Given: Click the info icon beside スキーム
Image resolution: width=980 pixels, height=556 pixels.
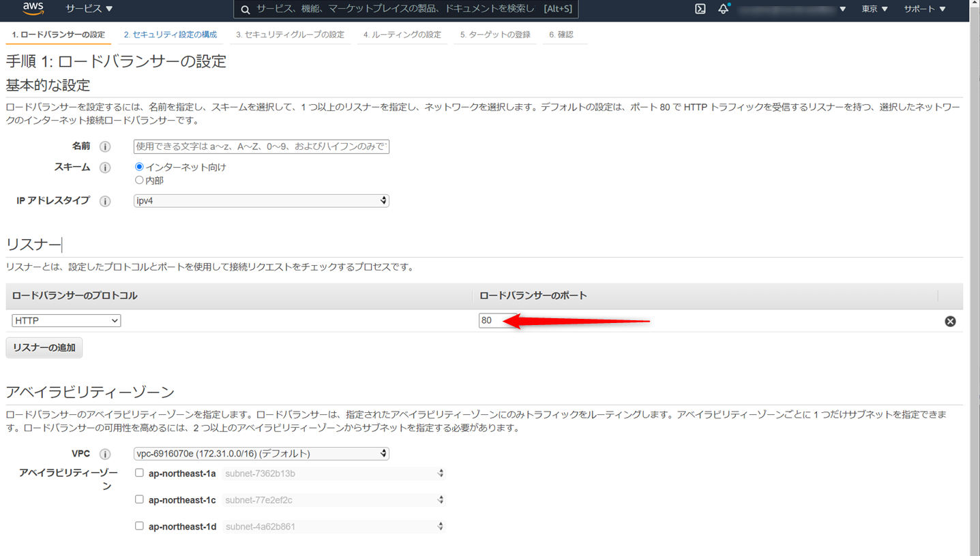Looking at the screenshot, I should coord(105,167).
